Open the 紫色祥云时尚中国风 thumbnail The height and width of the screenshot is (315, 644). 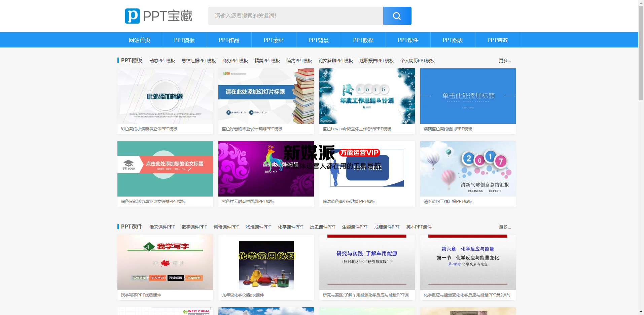(x=266, y=169)
